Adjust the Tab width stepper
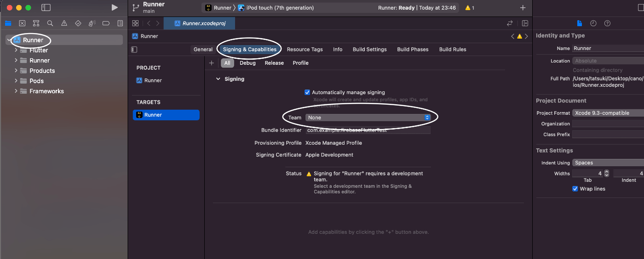Screen dimensions: 644x259 pos(606,174)
